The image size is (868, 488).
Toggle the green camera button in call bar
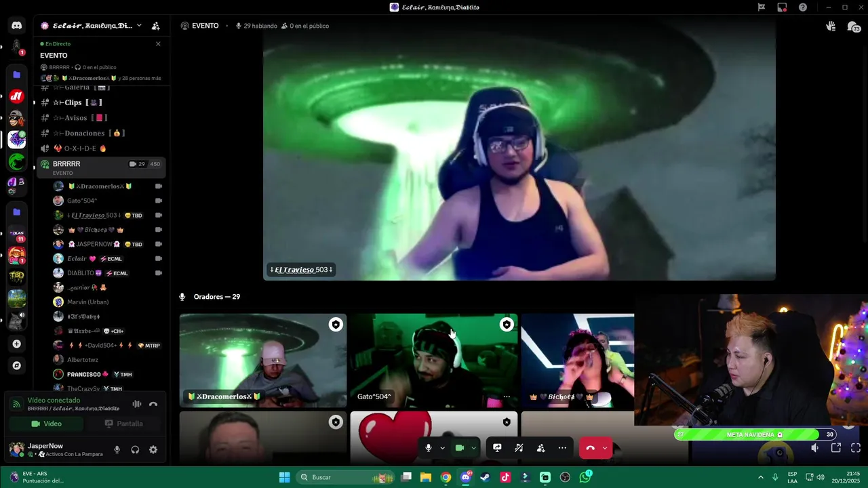point(459,448)
